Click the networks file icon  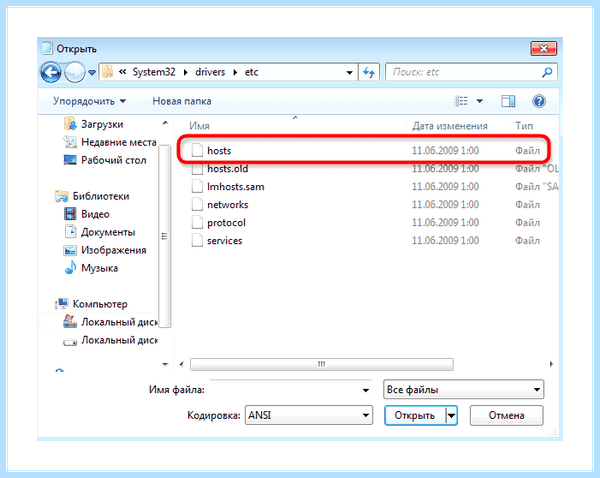coord(197,204)
